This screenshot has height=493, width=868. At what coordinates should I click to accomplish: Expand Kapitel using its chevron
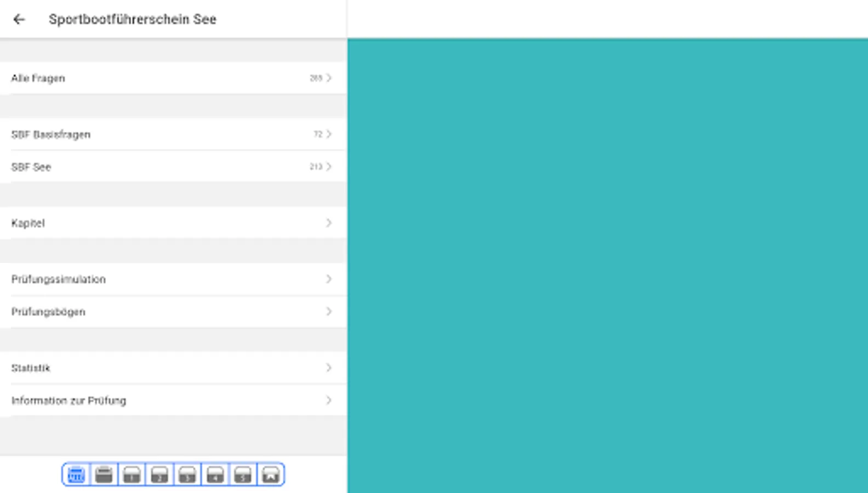click(329, 223)
